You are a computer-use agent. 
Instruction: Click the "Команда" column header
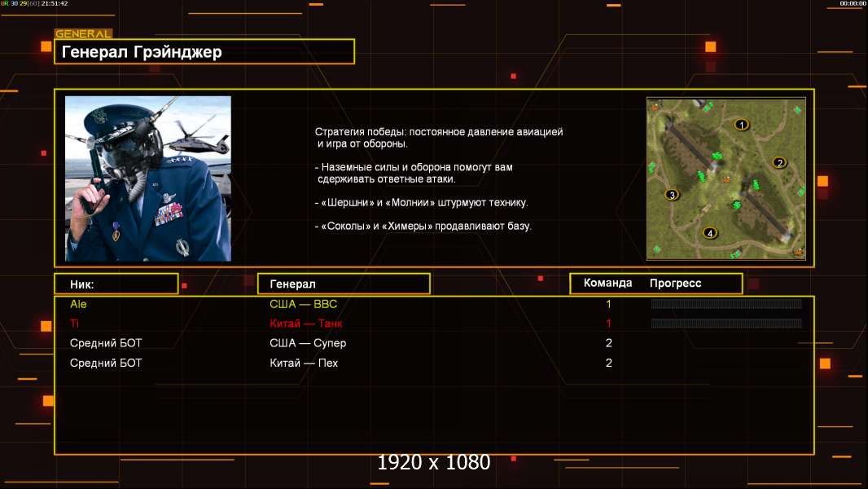click(607, 283)
